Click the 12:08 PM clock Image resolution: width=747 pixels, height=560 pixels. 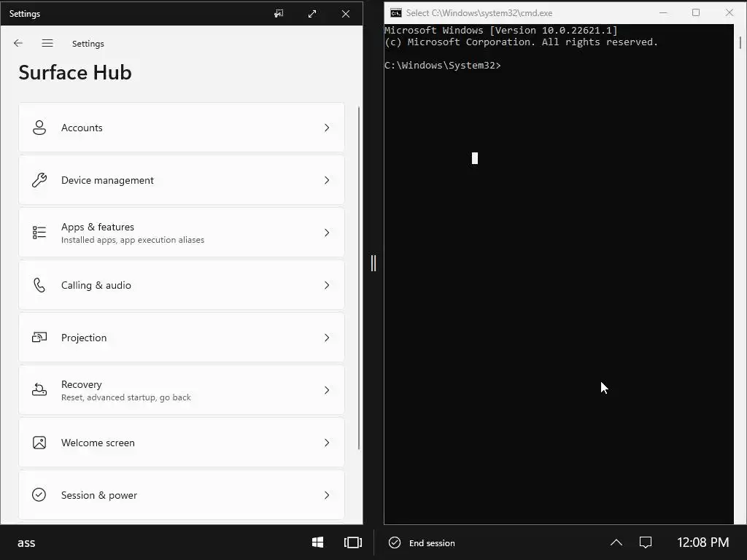703,542
